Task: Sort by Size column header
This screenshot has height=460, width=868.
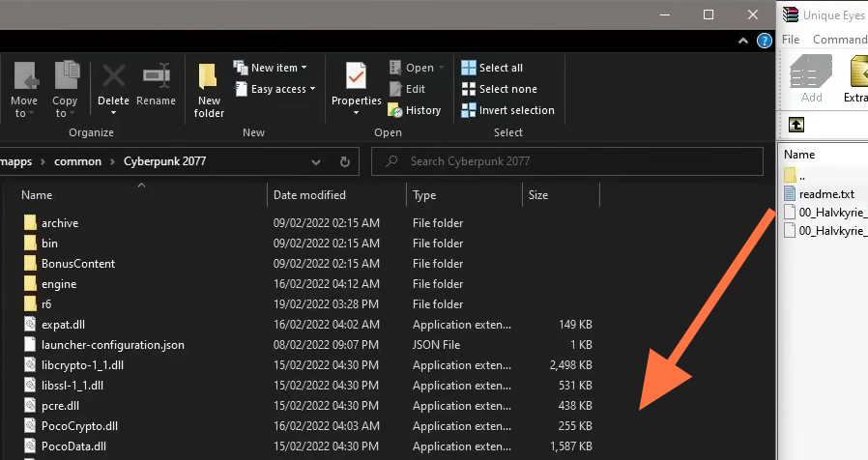Action: click(x=538, y=195)
